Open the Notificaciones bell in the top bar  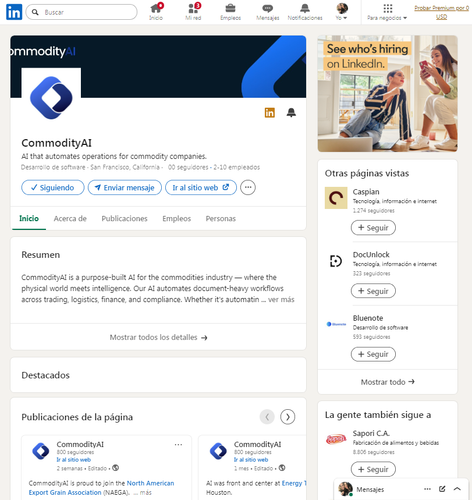point(305,12)
